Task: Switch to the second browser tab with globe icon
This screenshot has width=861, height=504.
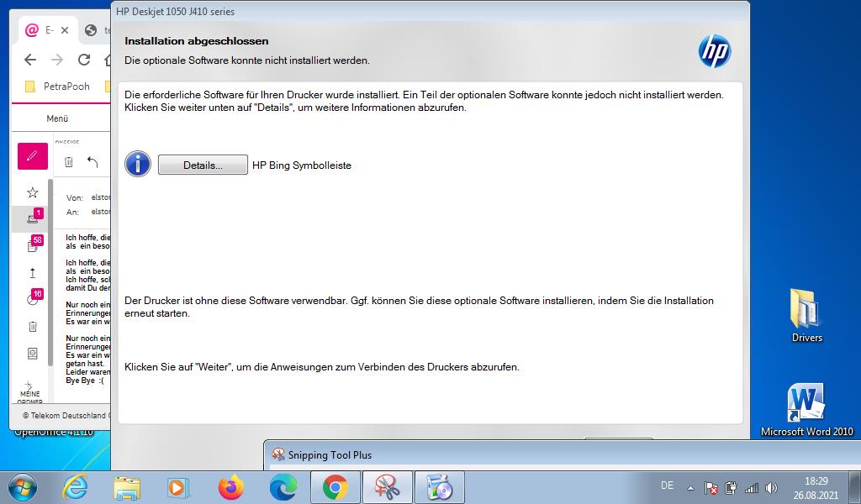Action: [x=96, y=30]
